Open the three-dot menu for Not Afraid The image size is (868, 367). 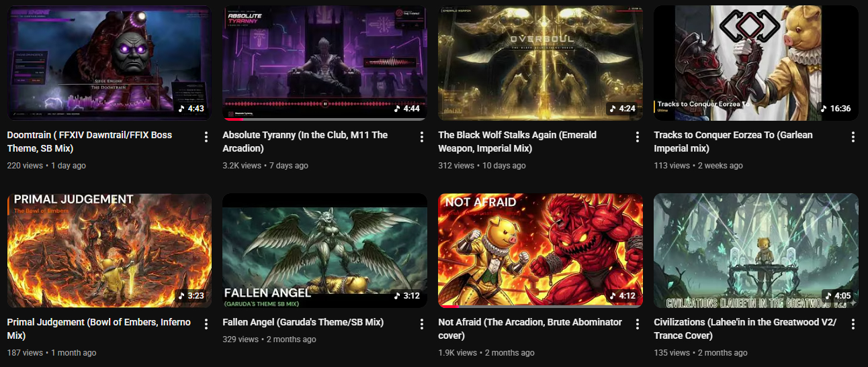(x=638, y=324)
